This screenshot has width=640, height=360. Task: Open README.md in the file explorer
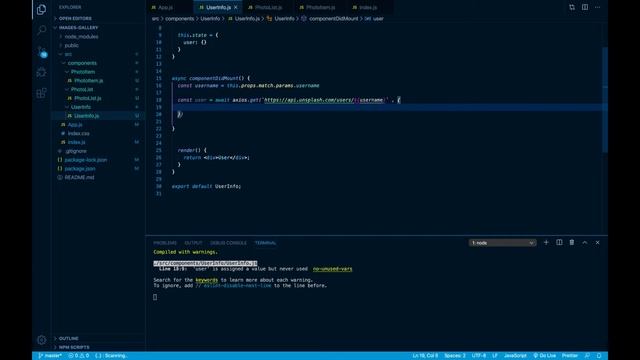(x=79, y=178)
